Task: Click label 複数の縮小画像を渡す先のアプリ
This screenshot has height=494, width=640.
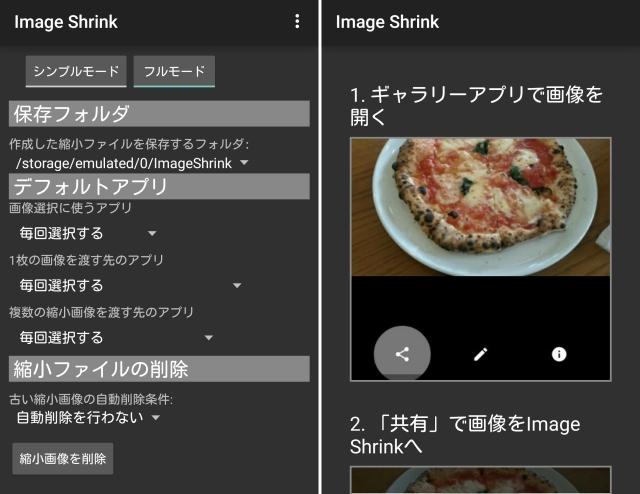Action: (x=101, y=312)
